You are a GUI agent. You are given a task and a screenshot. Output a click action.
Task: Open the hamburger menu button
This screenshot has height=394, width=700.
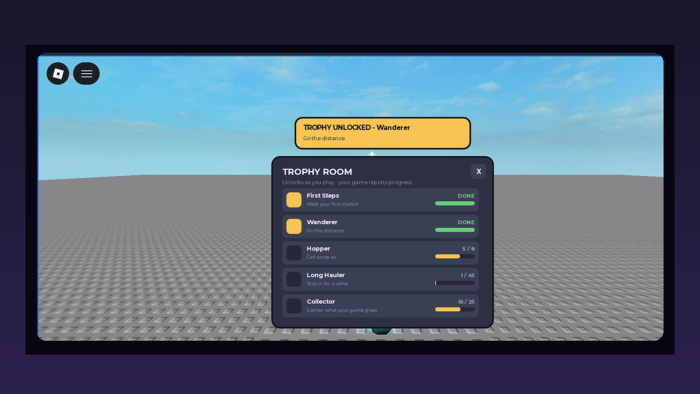87,74
